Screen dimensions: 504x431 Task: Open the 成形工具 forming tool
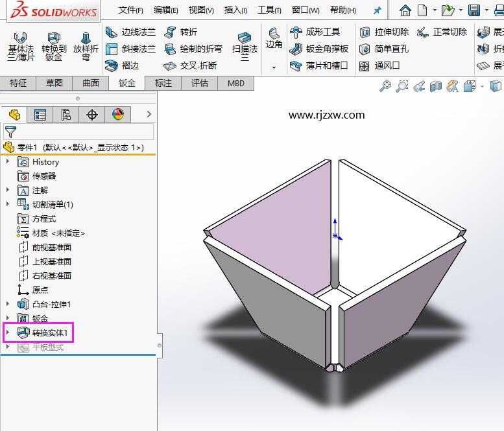(315, 32)
